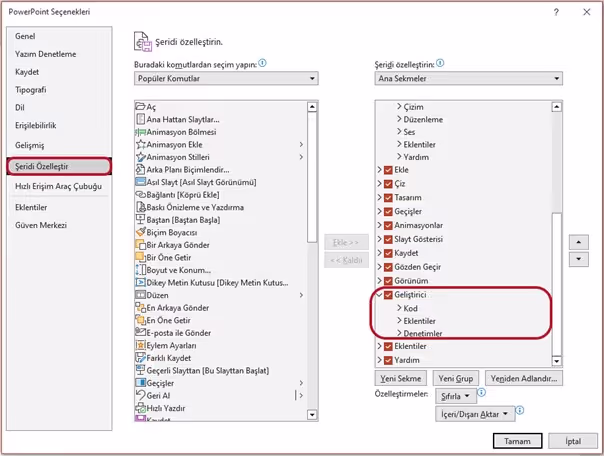Click tabs list scrollbar up arrow
Viewport: 604px width, 456px height.
coord(557,107)
